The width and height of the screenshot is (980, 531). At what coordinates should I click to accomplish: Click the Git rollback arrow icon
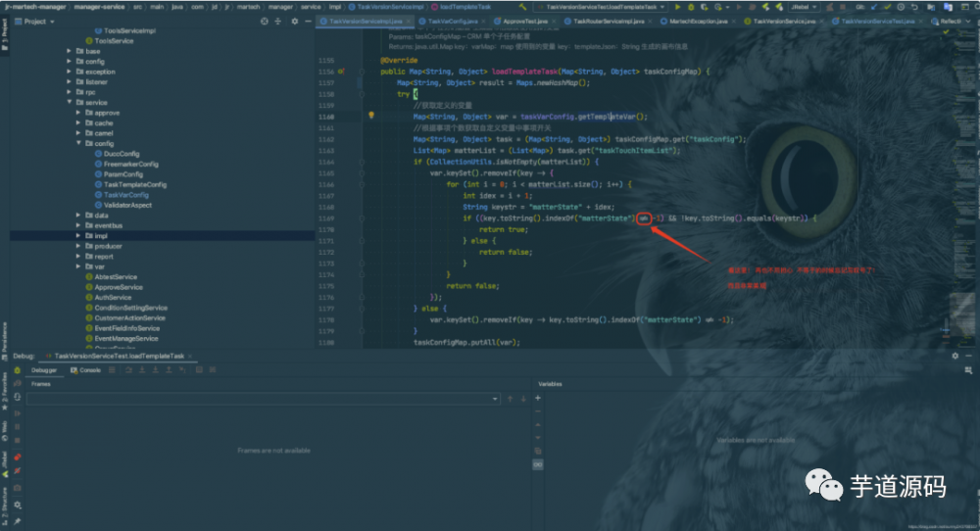coord(914,7)
